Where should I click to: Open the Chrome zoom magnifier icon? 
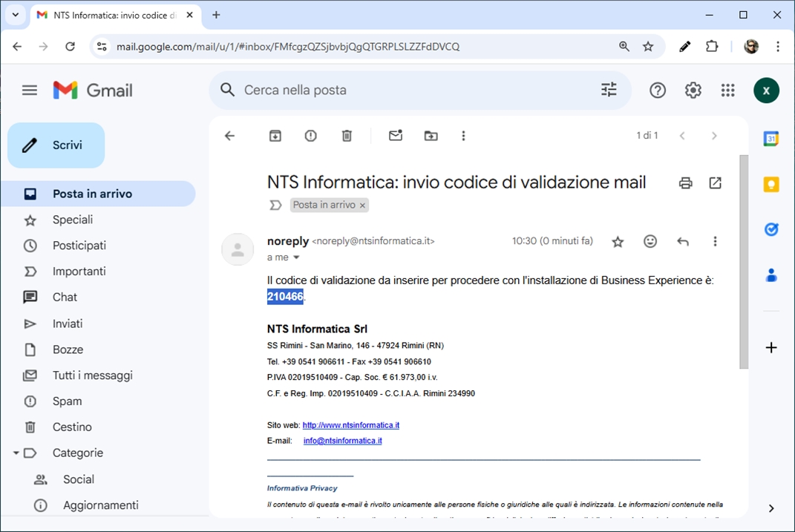click(x=624, y=47)
